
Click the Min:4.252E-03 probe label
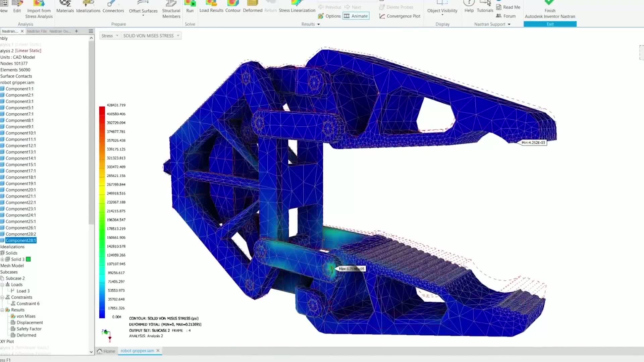[533, 142]
